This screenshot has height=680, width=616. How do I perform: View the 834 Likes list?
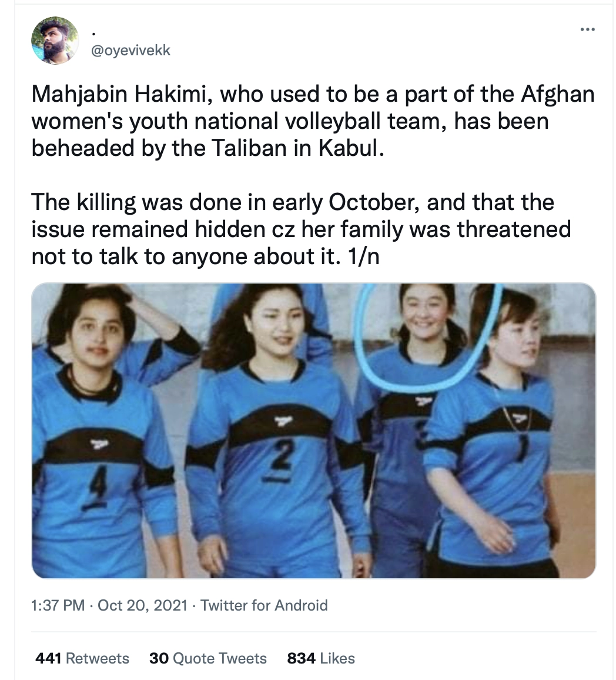click(321, 658)
